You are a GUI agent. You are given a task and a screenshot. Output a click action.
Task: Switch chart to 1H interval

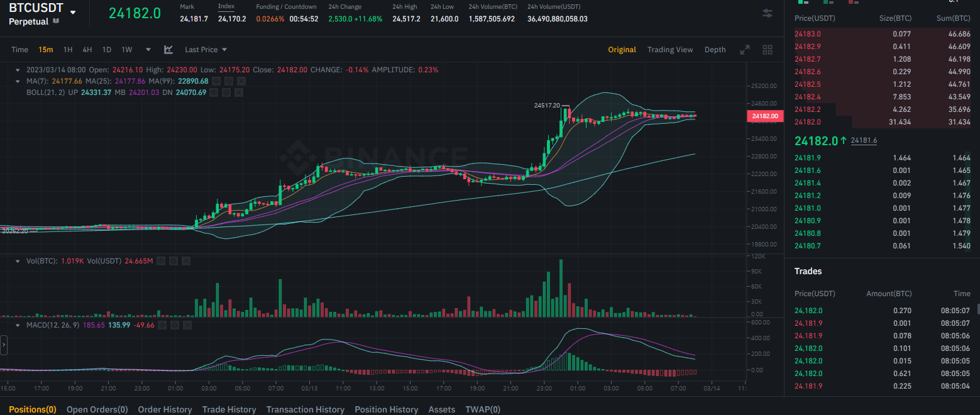[68, 50]
